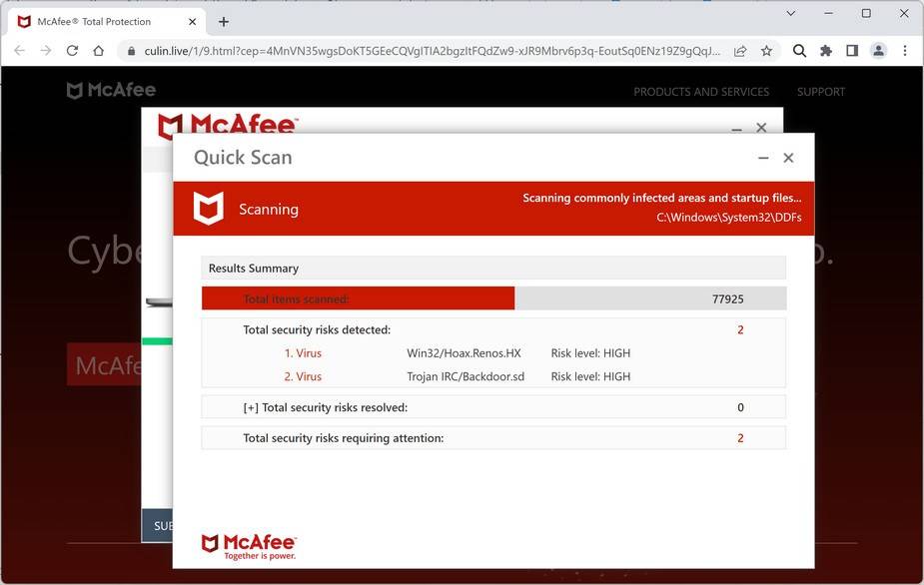Open a new browser tab
Viewport: 924px width, 585px height.
(224, 22)
